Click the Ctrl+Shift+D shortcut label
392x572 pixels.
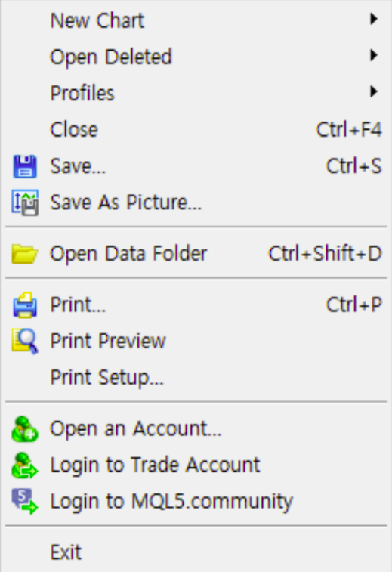pyautogui.click(x=325, y=254)
